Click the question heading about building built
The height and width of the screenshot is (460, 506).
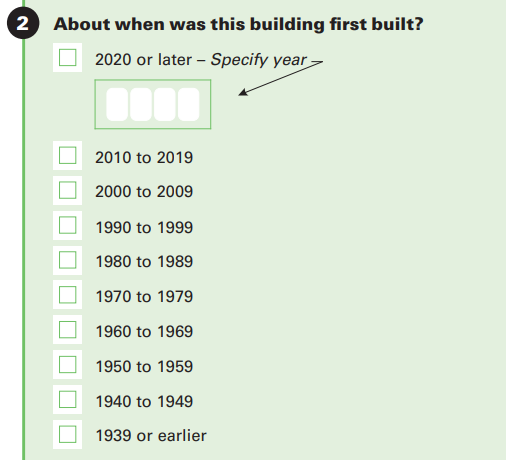[238, 24]
